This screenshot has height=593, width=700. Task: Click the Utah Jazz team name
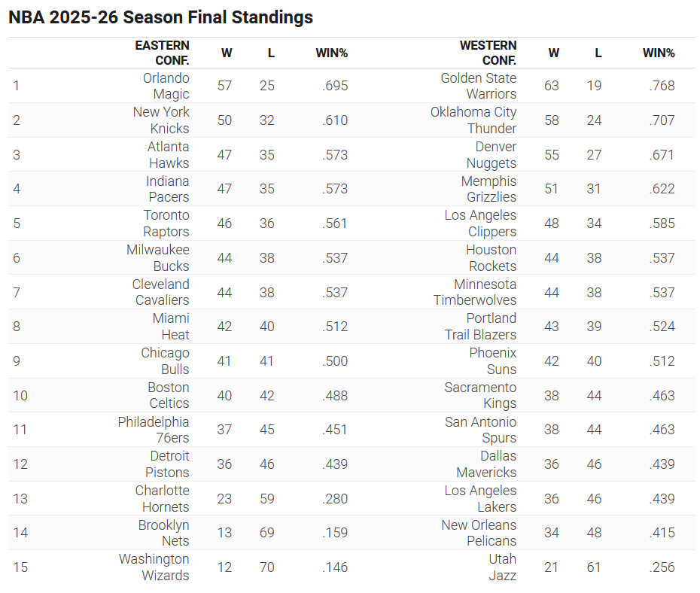point(502,567)
